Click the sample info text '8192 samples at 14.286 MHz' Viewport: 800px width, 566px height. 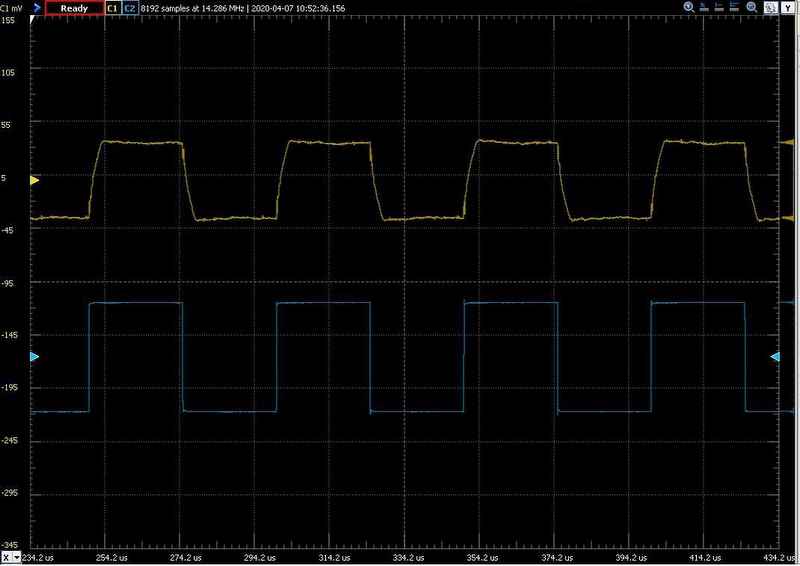point(192,9)
